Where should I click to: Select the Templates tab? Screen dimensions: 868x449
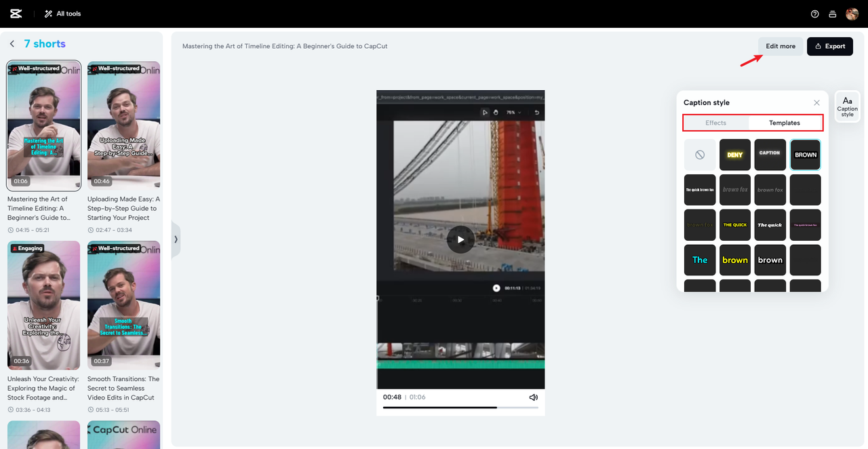coord(785,123)
